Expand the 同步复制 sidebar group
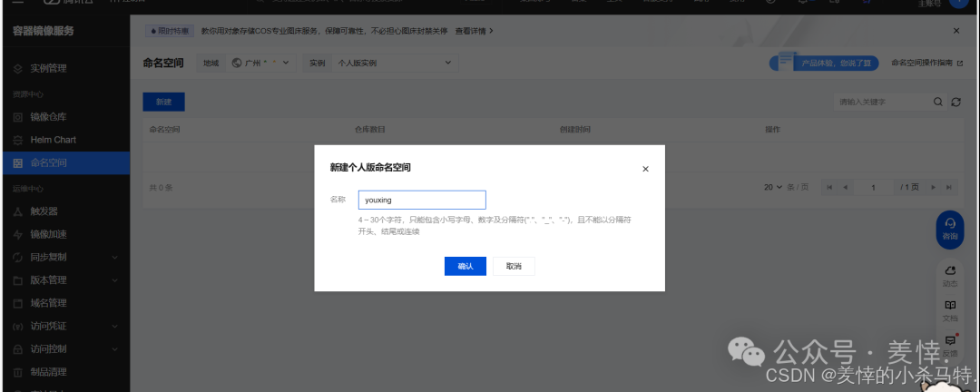Viewport: 980px width, 392px height. [64, 257]
